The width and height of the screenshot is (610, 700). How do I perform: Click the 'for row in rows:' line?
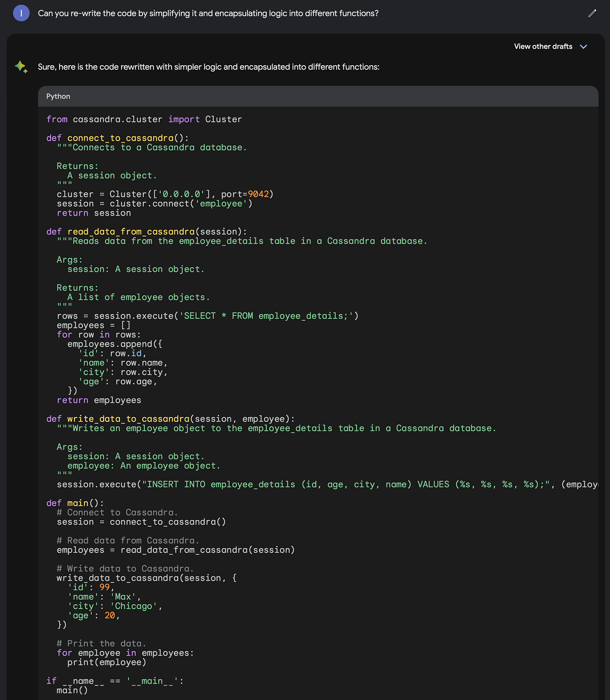(x=99, y=335)
